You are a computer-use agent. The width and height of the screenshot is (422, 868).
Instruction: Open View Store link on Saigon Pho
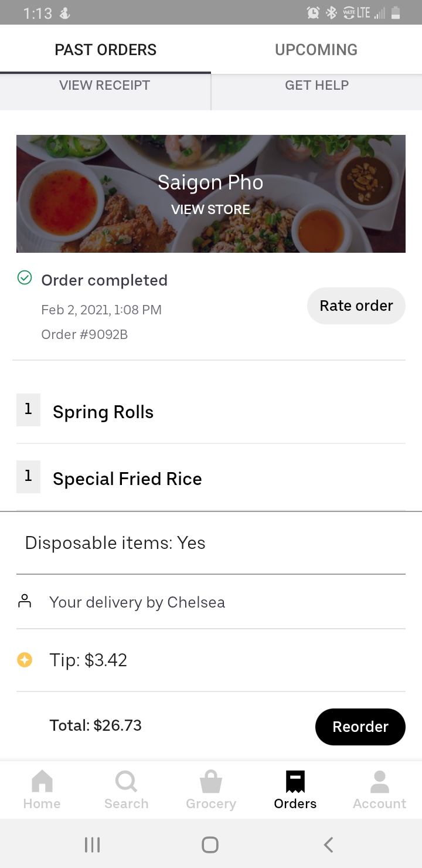(x=210, y=209)
